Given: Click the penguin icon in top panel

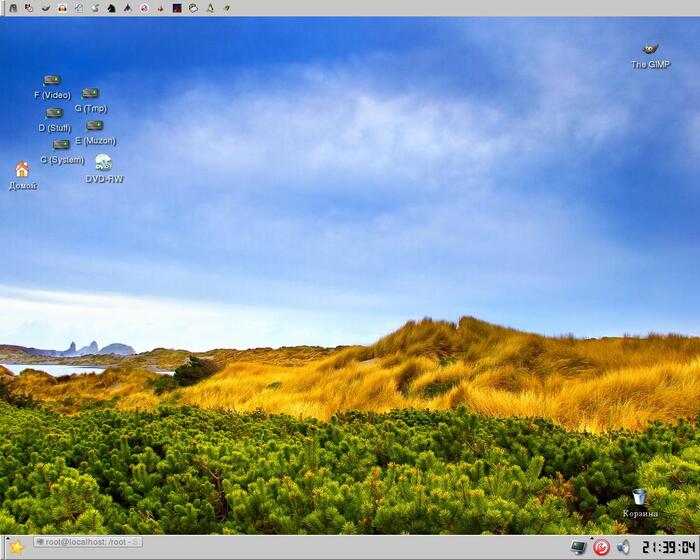Looking at the screenshot, I should 209,7.
